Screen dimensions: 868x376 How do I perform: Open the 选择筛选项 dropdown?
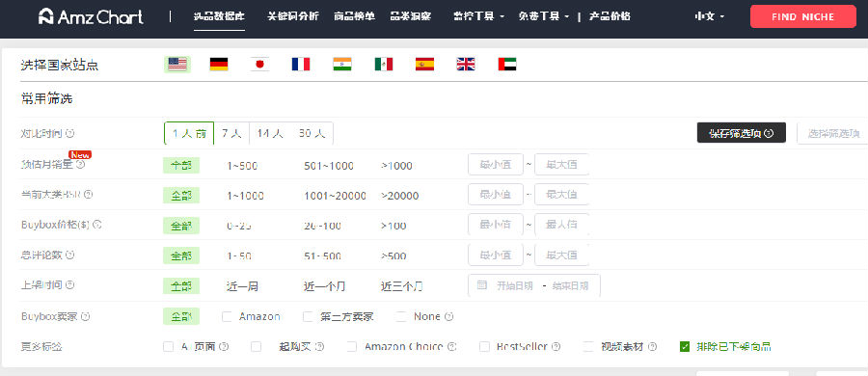point(832,133)
